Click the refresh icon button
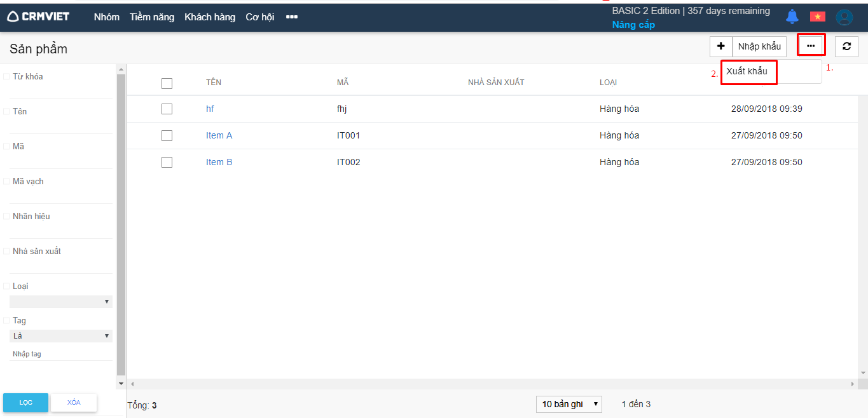Image resolution: width=868 pixels, height=418 pixels. click(x=846, y=46)
